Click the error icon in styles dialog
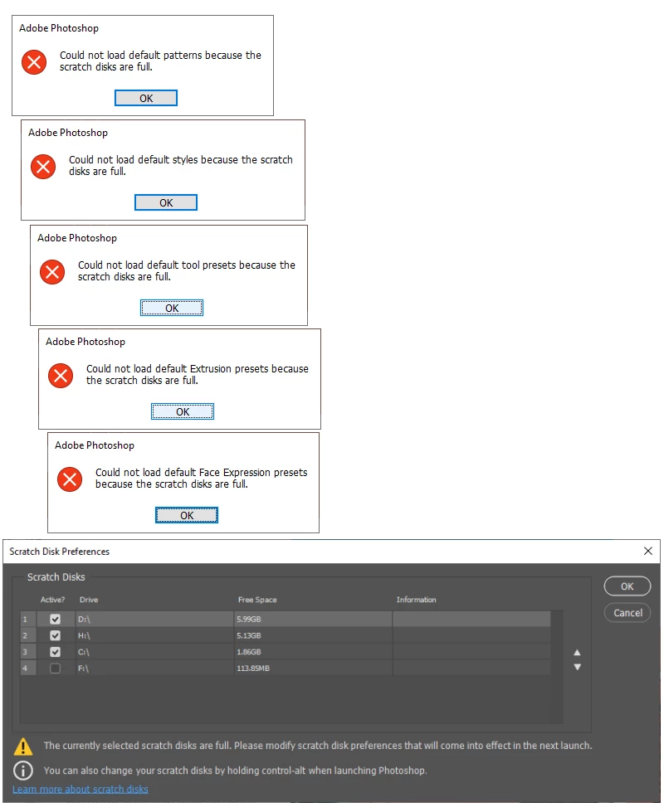Image resolution: width=664 pixels, height=812 pixels. pos(43,167)
